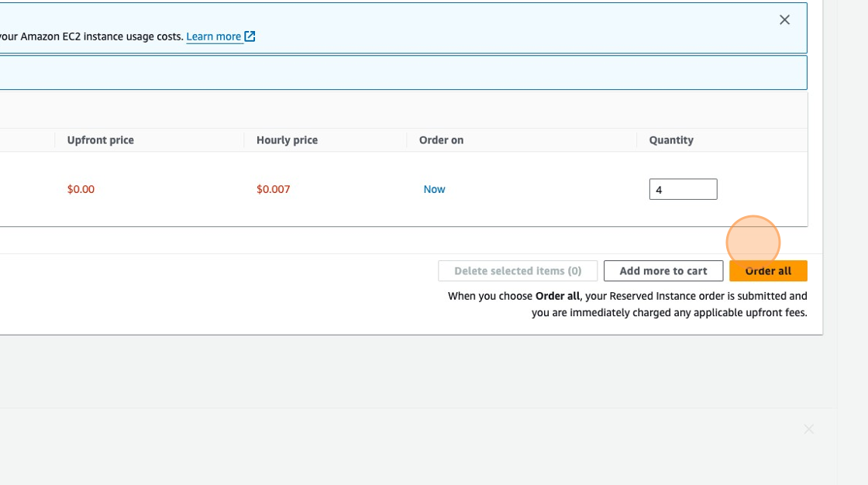The height and width of the screenshot is (485, 868).
Task: Click divider between Order on and Quantity headers
Action: tap(637, 140)
